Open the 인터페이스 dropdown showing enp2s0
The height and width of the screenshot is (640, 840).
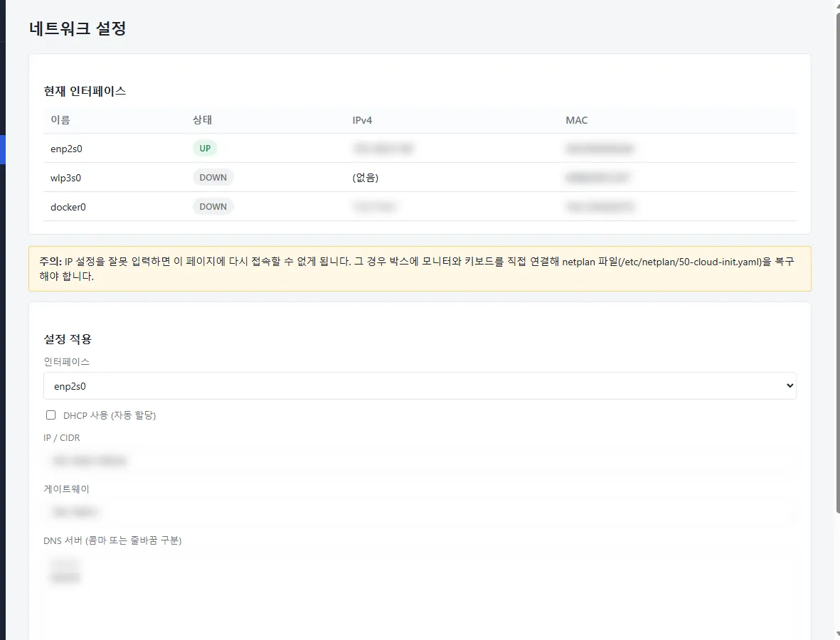tap(420, 385)
